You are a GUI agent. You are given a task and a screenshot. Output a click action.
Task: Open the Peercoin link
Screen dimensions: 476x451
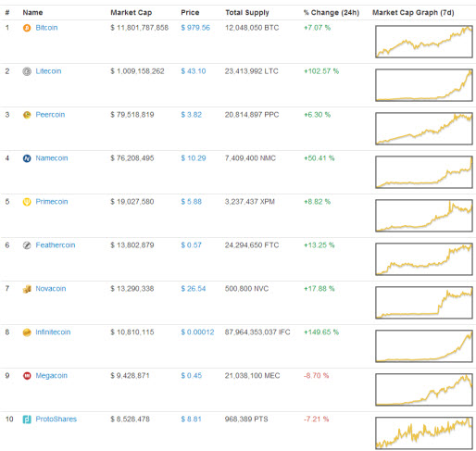tap(50, 115)
